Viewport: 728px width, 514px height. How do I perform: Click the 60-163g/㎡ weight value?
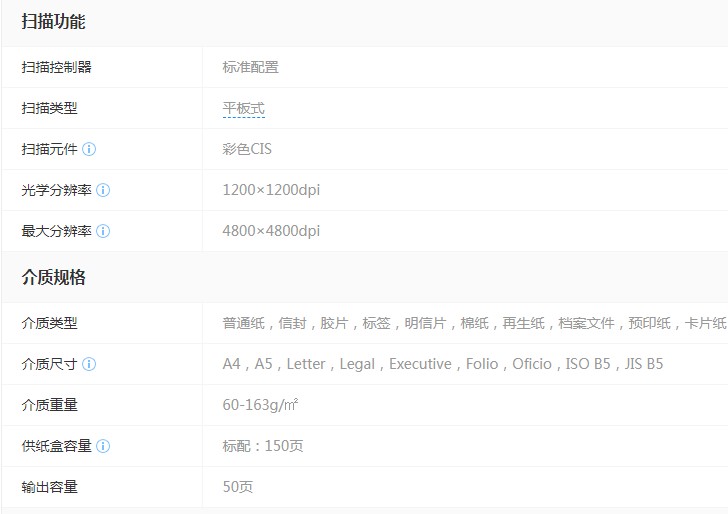pyautogui.click(x=260, y=405)
